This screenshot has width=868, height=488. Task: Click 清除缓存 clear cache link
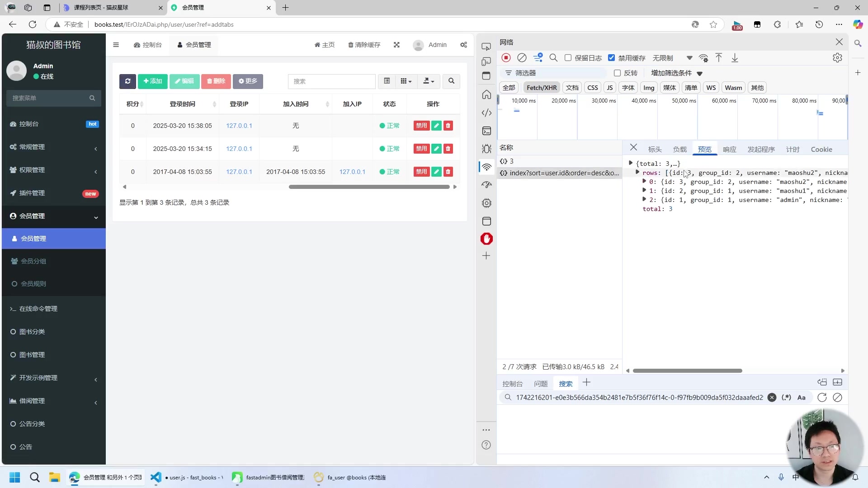[364, 45]
